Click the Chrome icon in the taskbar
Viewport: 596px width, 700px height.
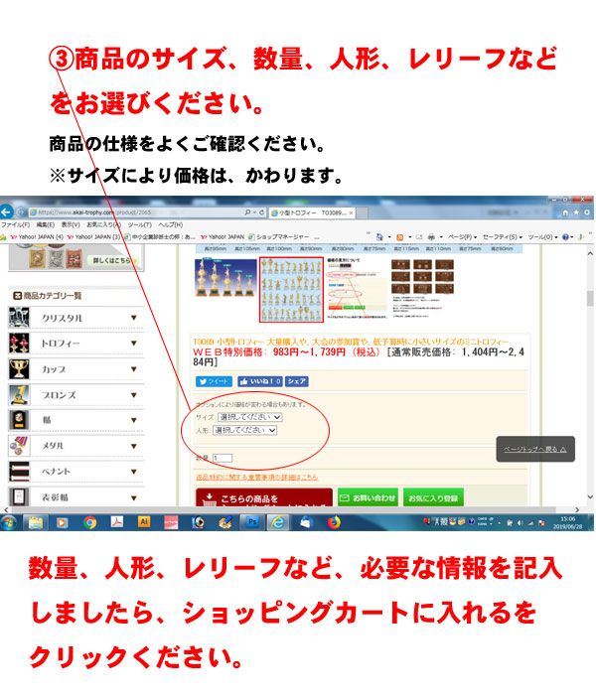(x=90, y=521)
